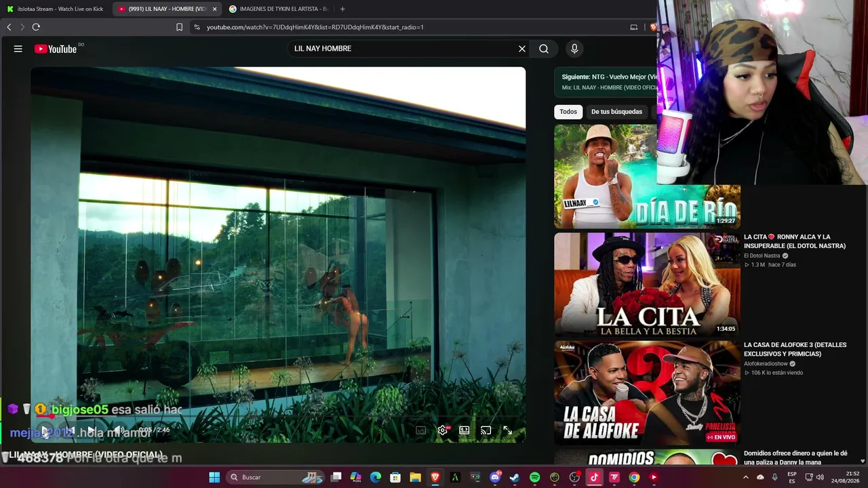Open File Explorer from the taskbar
The width and height of the screenshot is (868, 488).
point(415,477)
